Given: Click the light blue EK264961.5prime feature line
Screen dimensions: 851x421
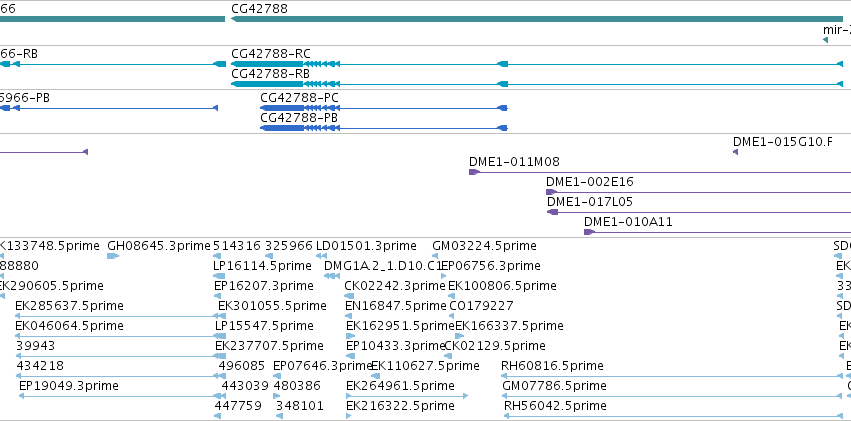Looking at the screenshot, I should (407, 397).
